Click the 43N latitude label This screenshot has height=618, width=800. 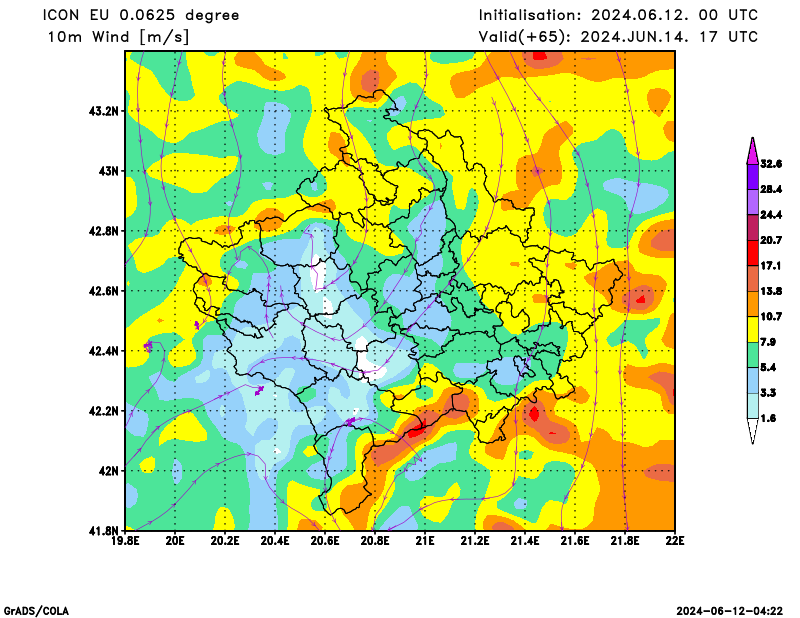[109, 171]
